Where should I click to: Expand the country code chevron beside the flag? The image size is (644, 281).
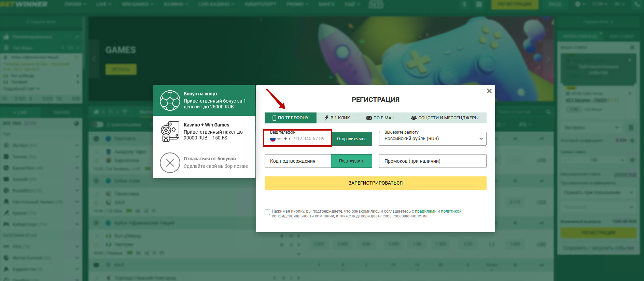279,139
